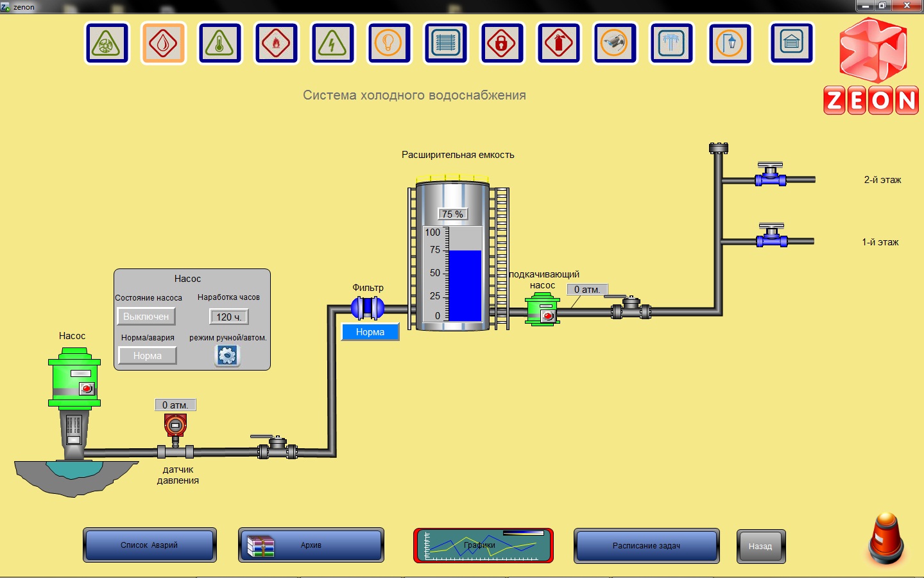Select the surveillance camera icon

click(x=615, y=44)
